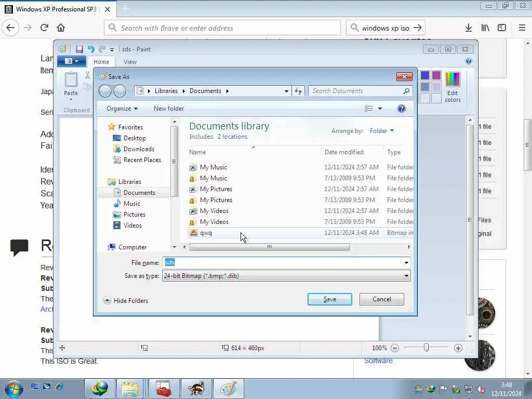Select Pictures in the Libraries tree
532x399 pixels.
pyautogui.click(x=135, y=215)
